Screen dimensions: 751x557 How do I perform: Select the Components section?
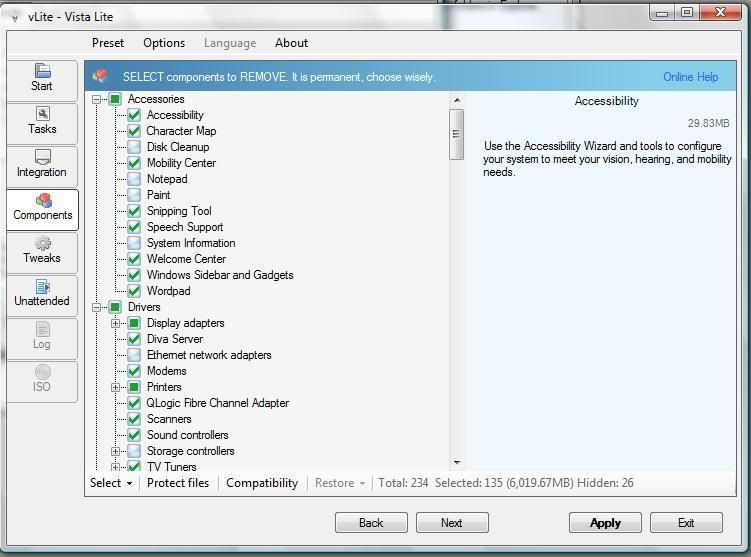[42, 210]
